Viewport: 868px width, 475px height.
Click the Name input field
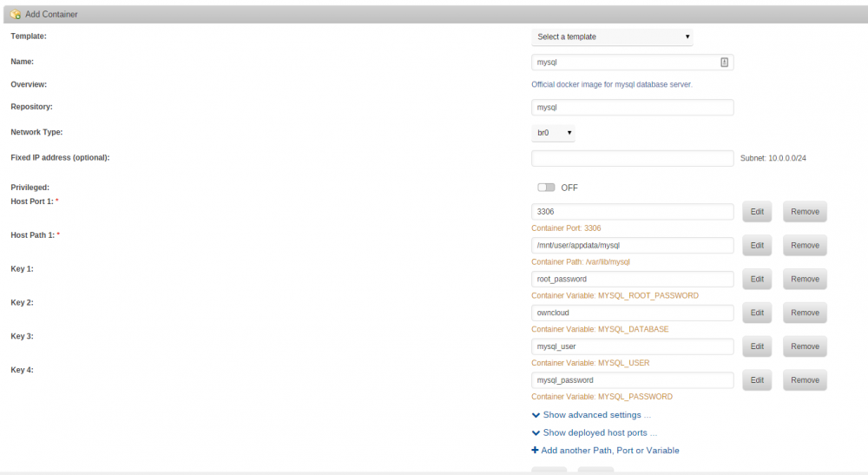632,62
